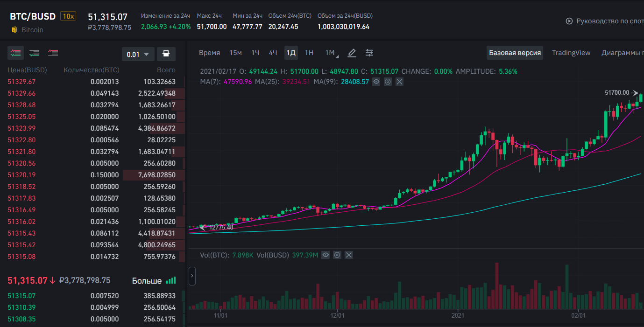Switch order book to sell orders only
The width and height of the screenshot is (644, 327).
pyautogui.click(x=53, y=53)
